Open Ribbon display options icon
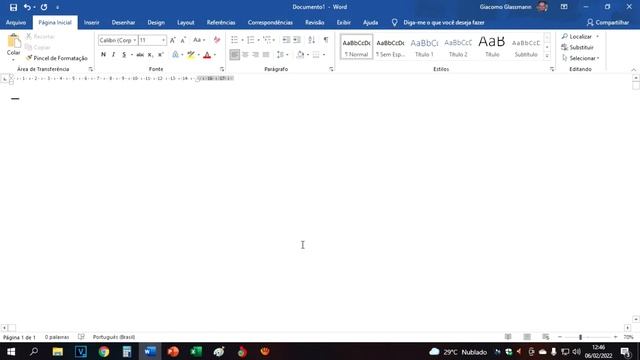 coord(564,7)
